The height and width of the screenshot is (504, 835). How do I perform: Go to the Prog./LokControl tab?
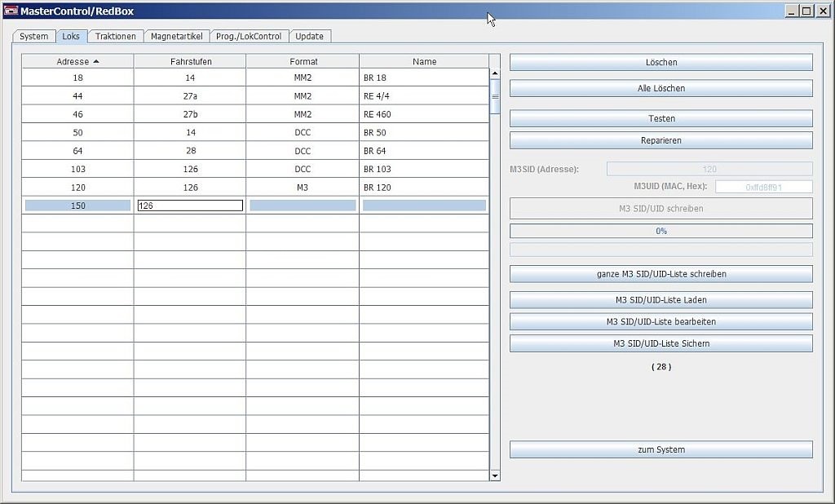tap(249, 37)
